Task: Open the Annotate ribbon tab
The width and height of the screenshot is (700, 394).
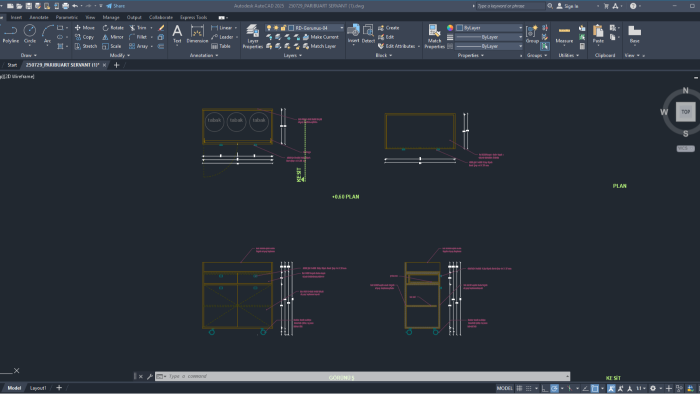Action: 39,17
